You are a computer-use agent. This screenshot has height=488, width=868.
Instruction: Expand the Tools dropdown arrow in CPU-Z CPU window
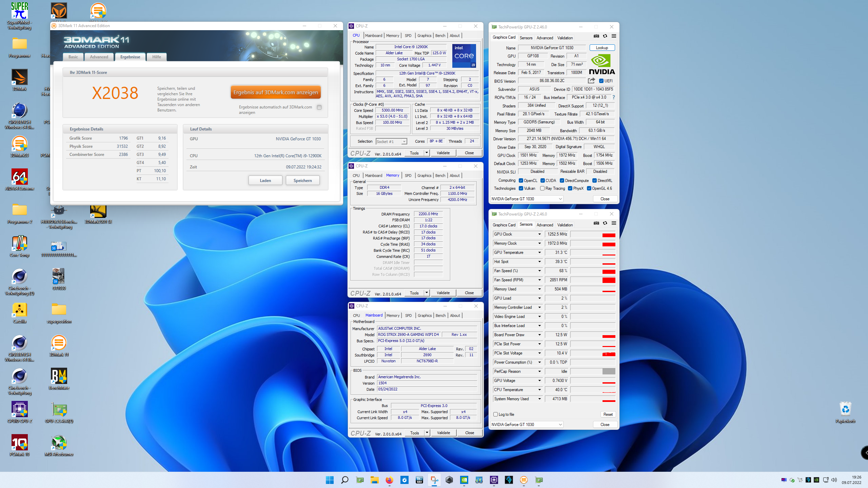427,153
